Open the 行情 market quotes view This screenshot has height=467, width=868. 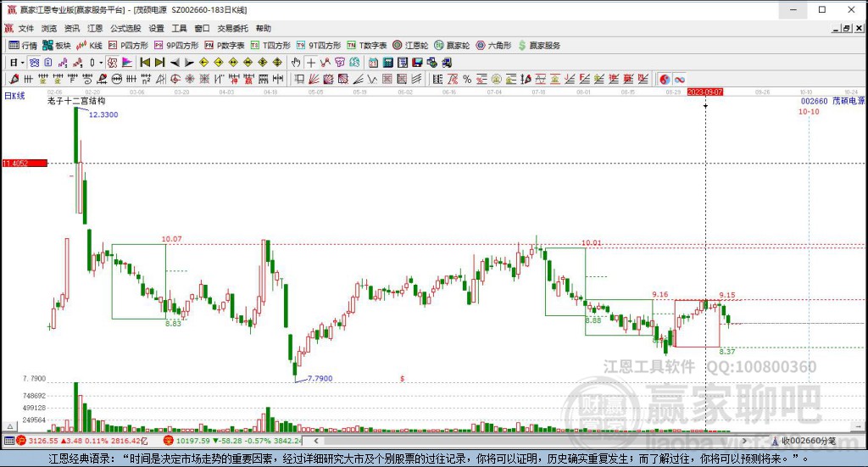pyautogui.click(x=23, y=46)
